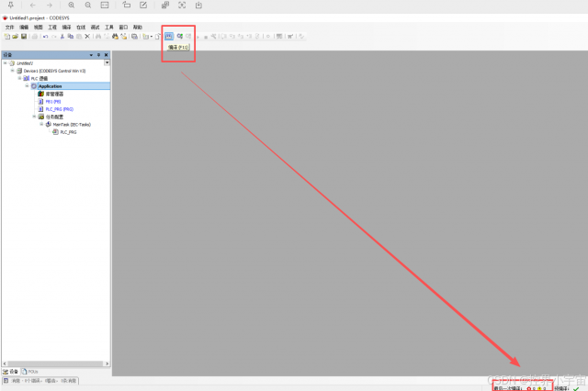
Task: Open the device tree view dropdown button
Action: point(107,62)
